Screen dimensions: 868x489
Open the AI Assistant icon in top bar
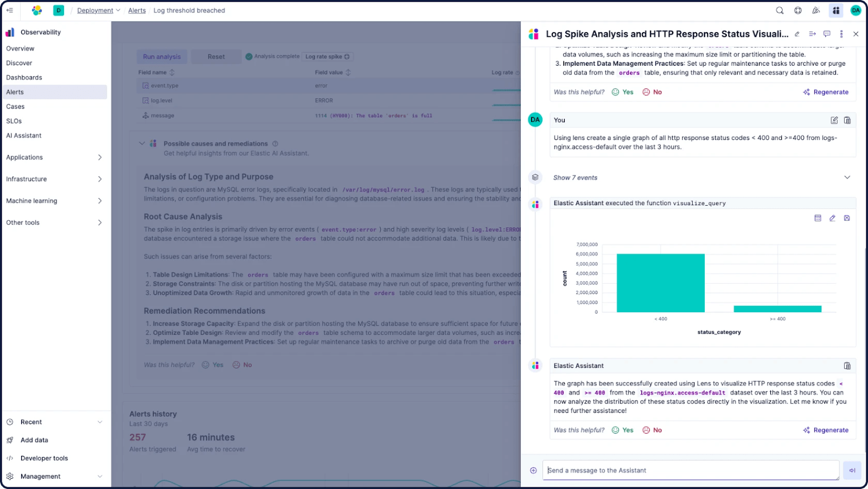click(x=836, y=10)
